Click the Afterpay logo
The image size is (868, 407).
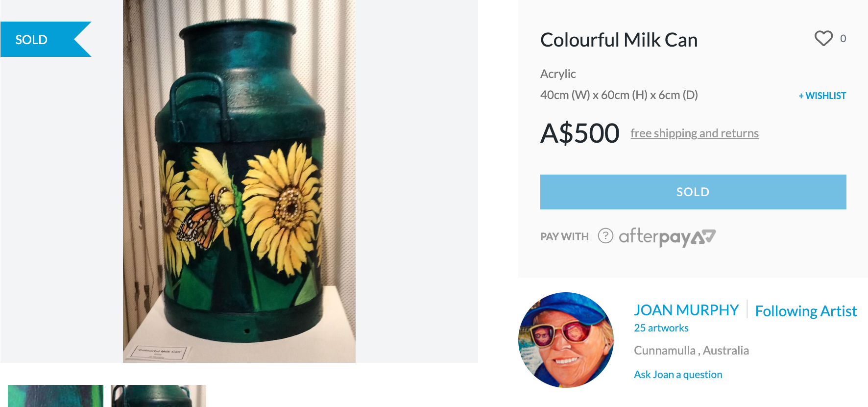[x=667, y=237]
